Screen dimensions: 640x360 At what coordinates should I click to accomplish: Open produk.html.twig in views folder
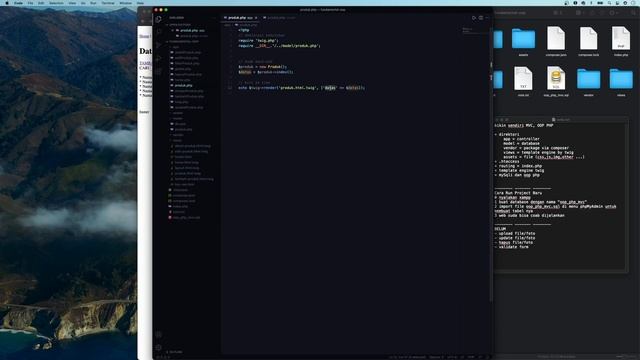coord(187,173)
